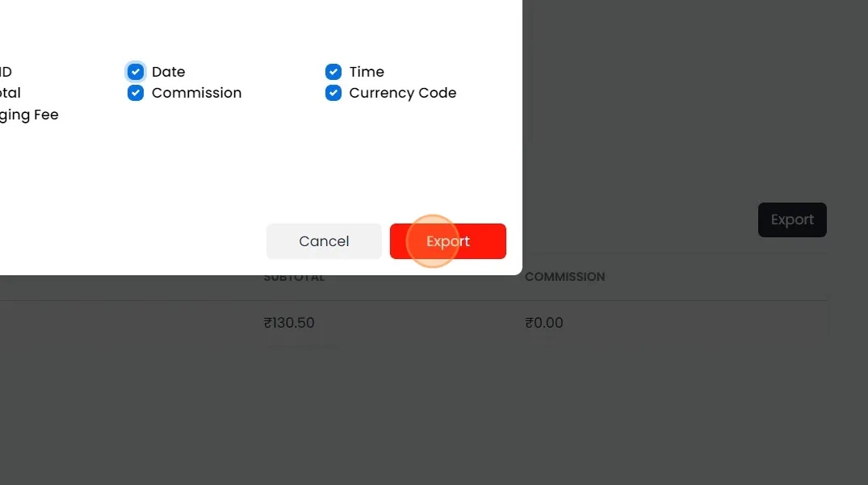Click the COMMISSION column header
This screenshot has width=868, height=485.
pos(564,277)
